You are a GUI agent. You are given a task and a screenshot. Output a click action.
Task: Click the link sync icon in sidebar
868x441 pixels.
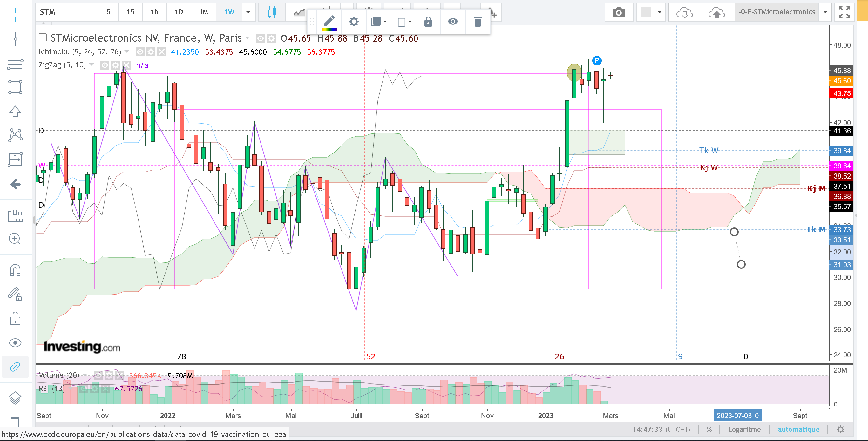[15, 367]
